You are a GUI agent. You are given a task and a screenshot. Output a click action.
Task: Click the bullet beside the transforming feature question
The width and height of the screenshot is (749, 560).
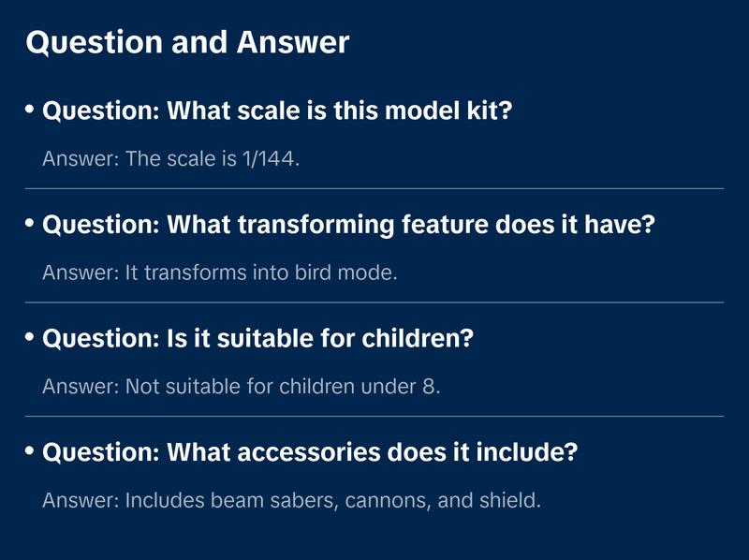pyautogui.click(x=30, y=224)
